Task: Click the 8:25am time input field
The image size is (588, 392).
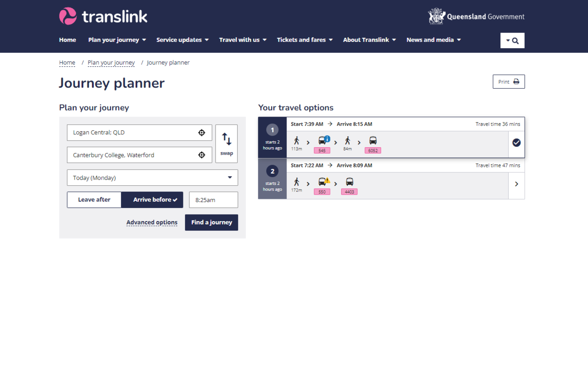Action: (x=213, y=200)
